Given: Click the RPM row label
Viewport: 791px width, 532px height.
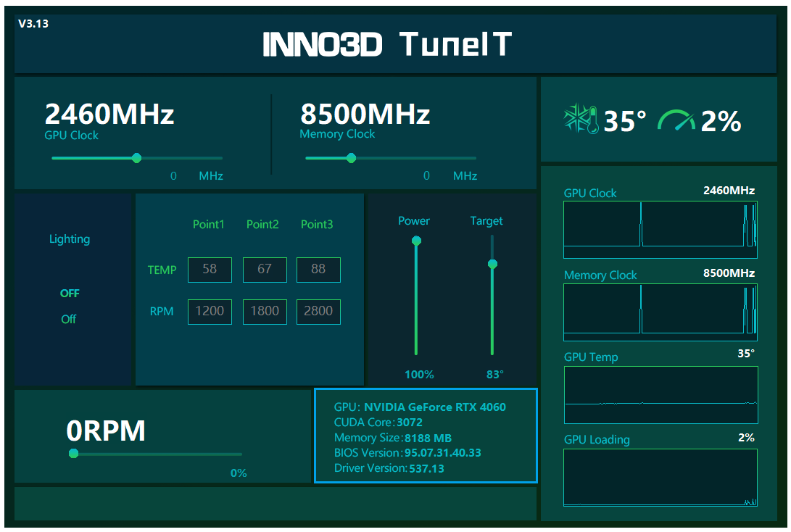Looking at the screenshot, I should pos(162,312).
